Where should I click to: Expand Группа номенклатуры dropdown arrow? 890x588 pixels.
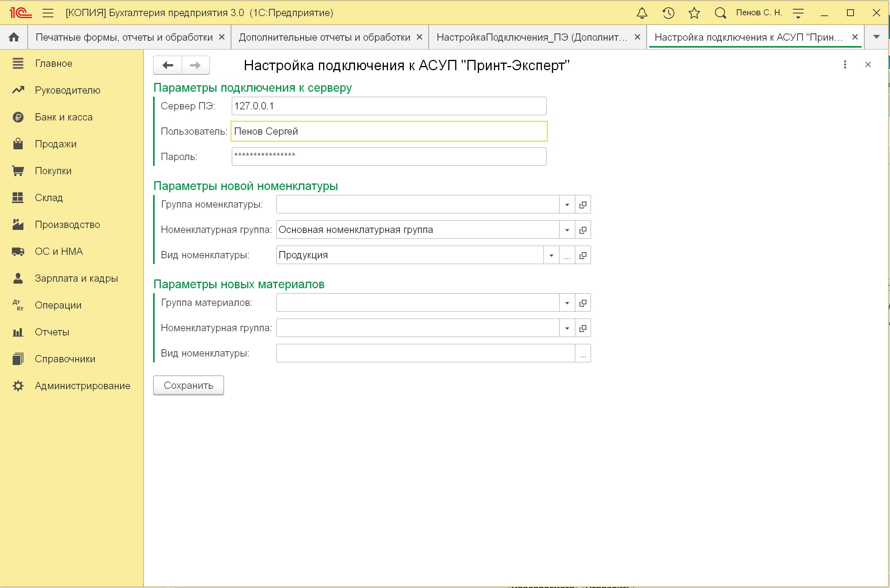[x=567, y=205]
